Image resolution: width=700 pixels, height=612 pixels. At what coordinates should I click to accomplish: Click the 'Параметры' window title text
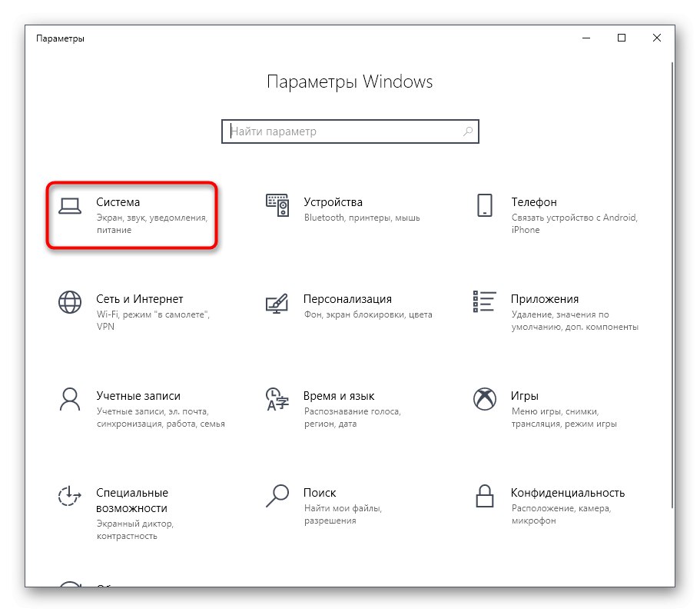click(x=60, y=38)
